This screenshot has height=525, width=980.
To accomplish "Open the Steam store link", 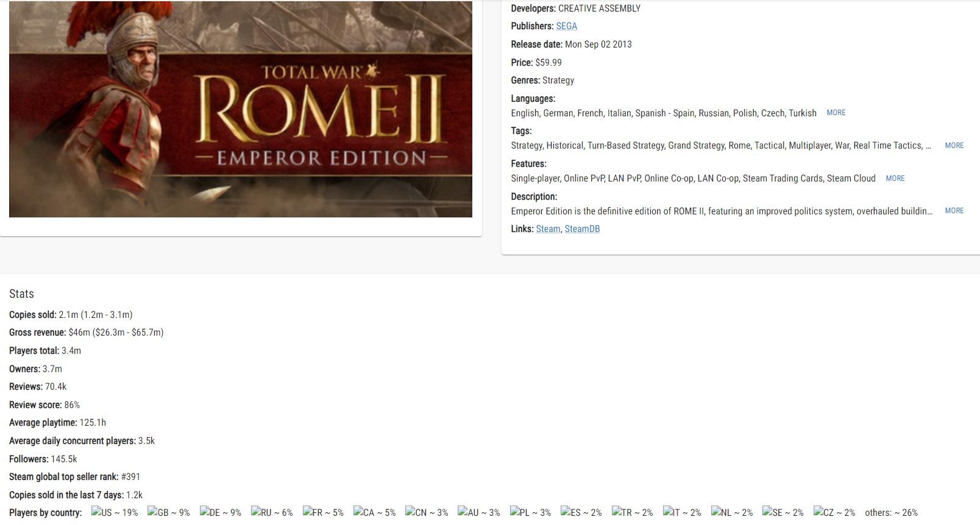I will [548, 229].
